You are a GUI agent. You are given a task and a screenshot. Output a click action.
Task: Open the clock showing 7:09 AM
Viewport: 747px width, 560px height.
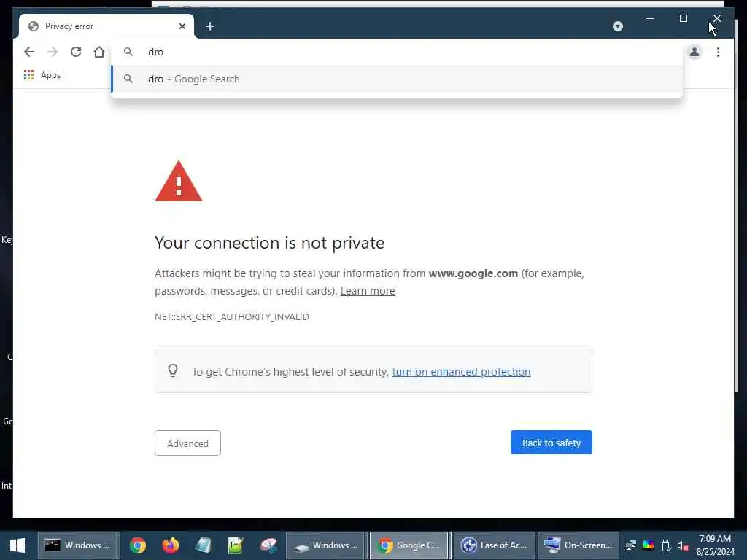tap(715, 545)
